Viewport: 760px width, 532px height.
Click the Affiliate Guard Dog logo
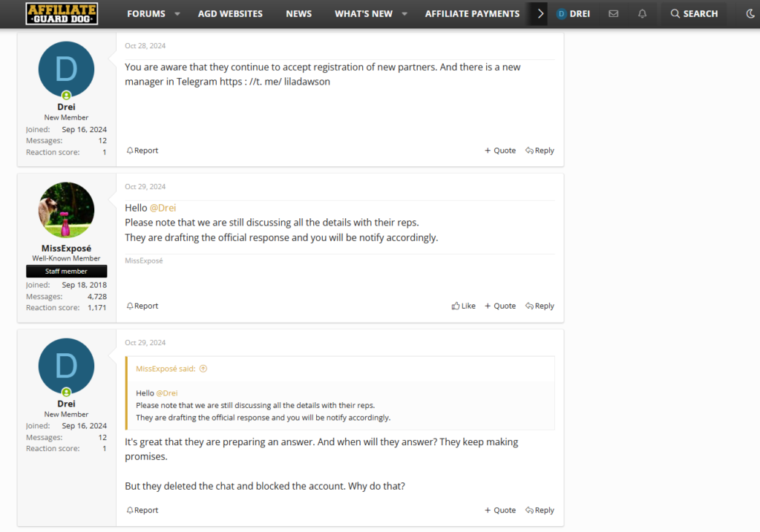62,13
